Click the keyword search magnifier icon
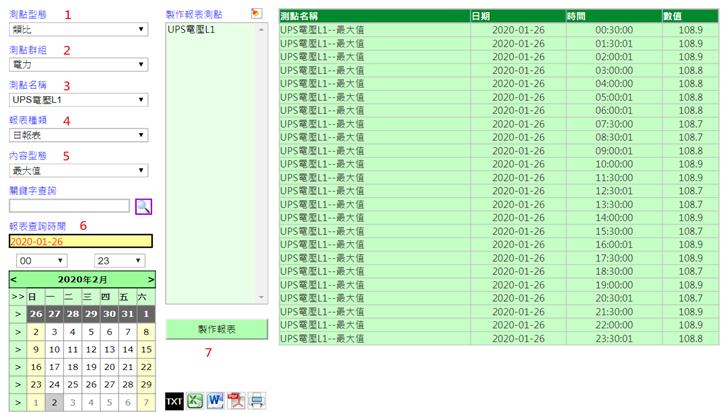Image resolution: width=725 pixels, height=413 pixels. click(143, 206)
